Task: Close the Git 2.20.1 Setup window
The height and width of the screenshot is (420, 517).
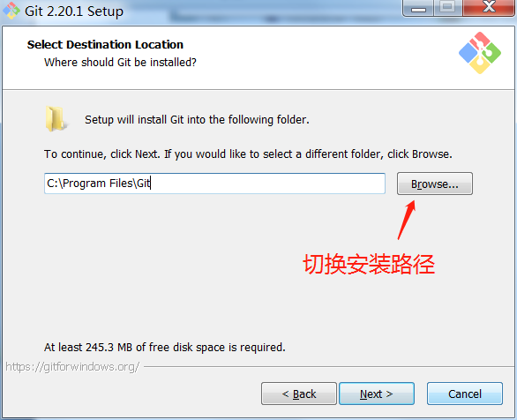Action: [489, 8]
